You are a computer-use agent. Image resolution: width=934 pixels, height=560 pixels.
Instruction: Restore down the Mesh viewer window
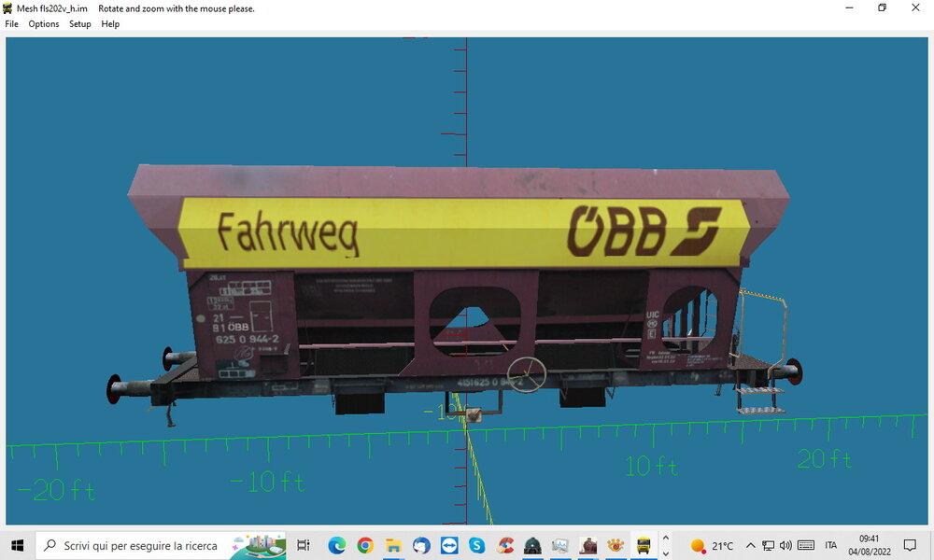pyautogui.click(x=883, y=7)
